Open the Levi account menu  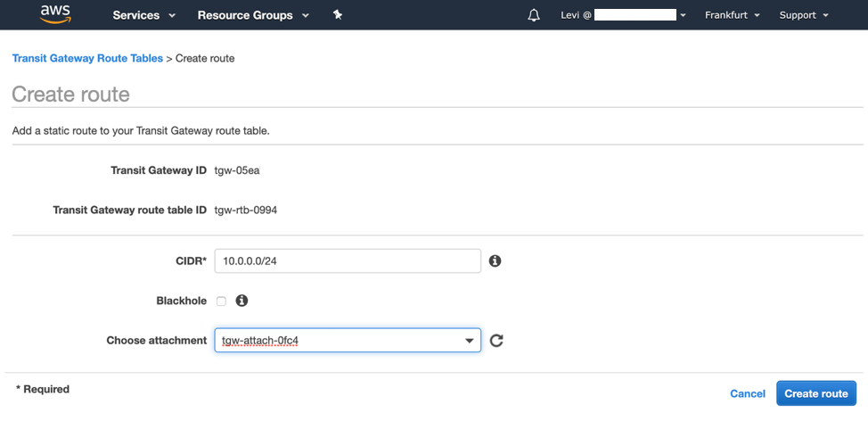623,15
